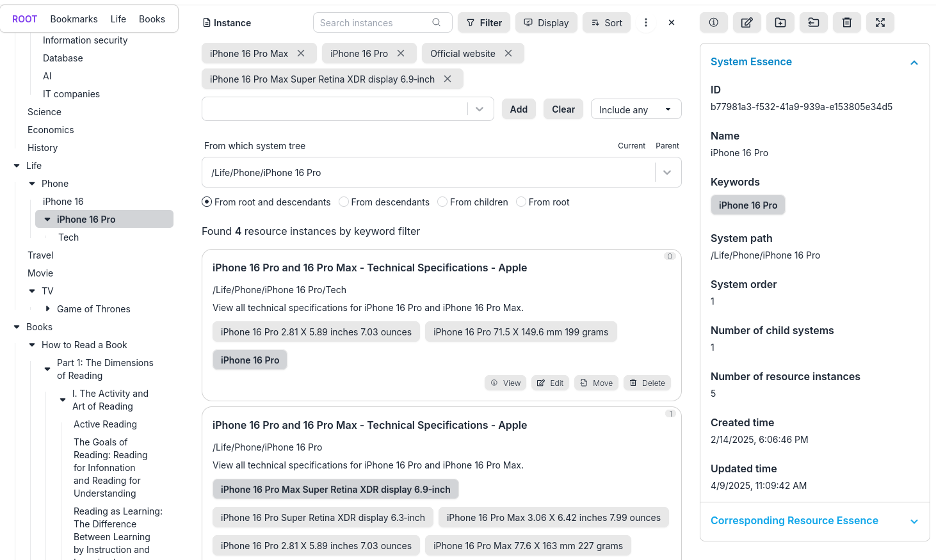Click the magnifier icon in search box

[x=437, y=22]
